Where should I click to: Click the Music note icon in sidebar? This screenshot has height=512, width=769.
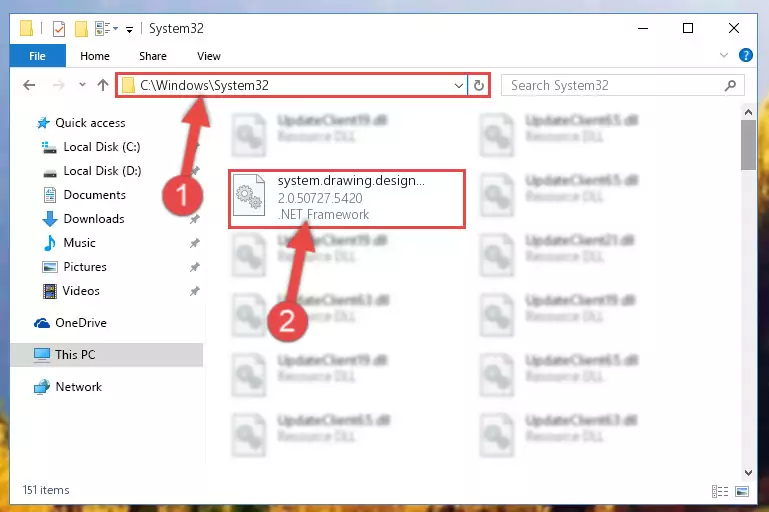50,243
